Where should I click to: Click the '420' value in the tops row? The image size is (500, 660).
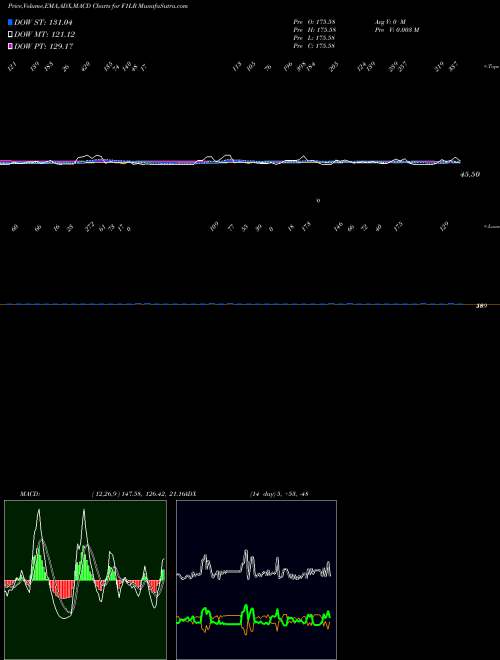[x=86, y=66]
